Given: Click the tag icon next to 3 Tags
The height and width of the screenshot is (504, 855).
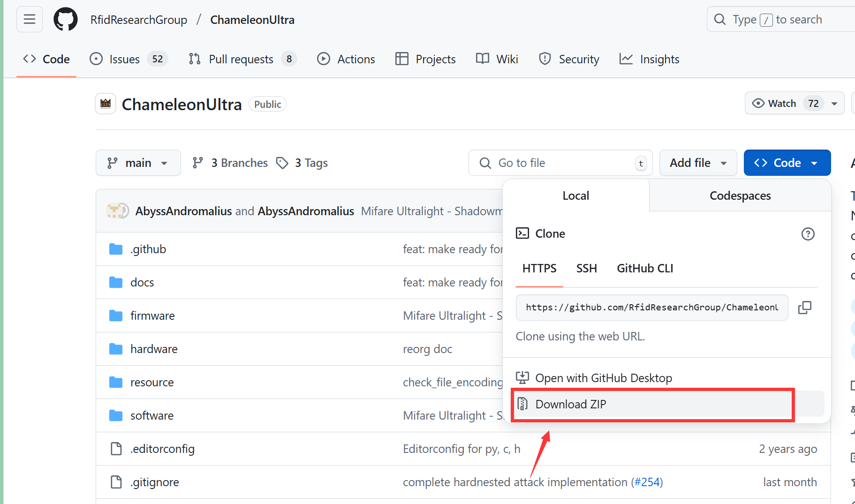Looking at the screenshot, I should (x=282, y=163).
